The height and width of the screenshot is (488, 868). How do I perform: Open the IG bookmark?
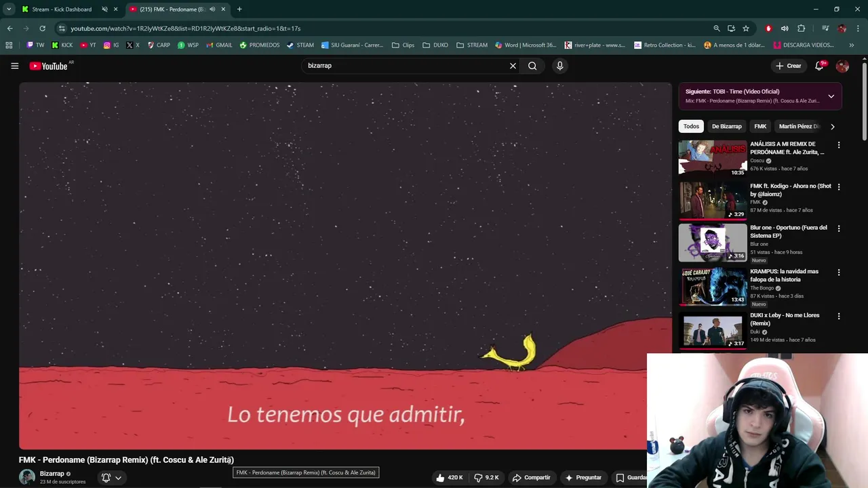pyautogui.click(x=111, y=45)
